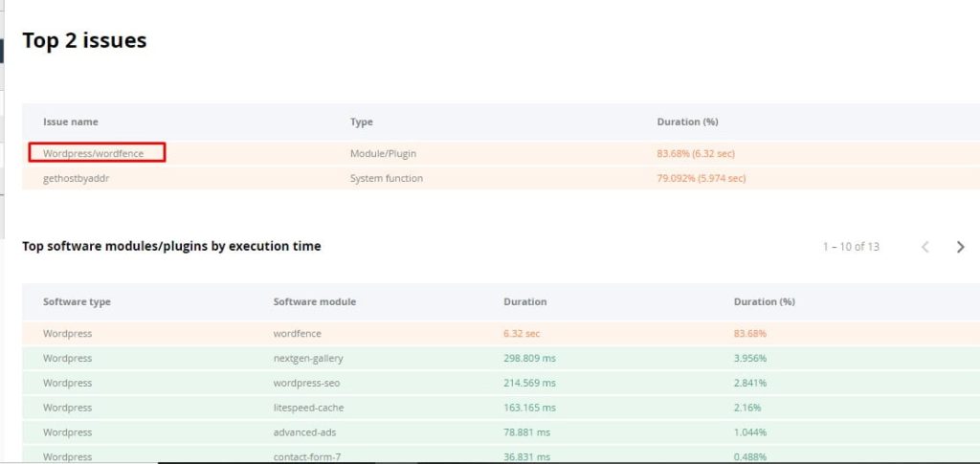This screenshot has width=980, height=464.
Task: Sort modules table by Duration header
Action: 524,301
